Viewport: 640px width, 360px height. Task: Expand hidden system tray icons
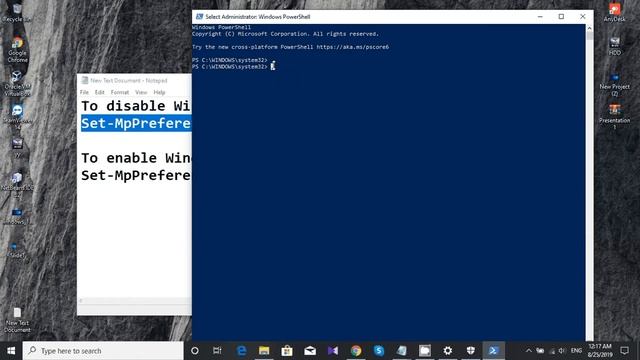(x=529, y=351)
